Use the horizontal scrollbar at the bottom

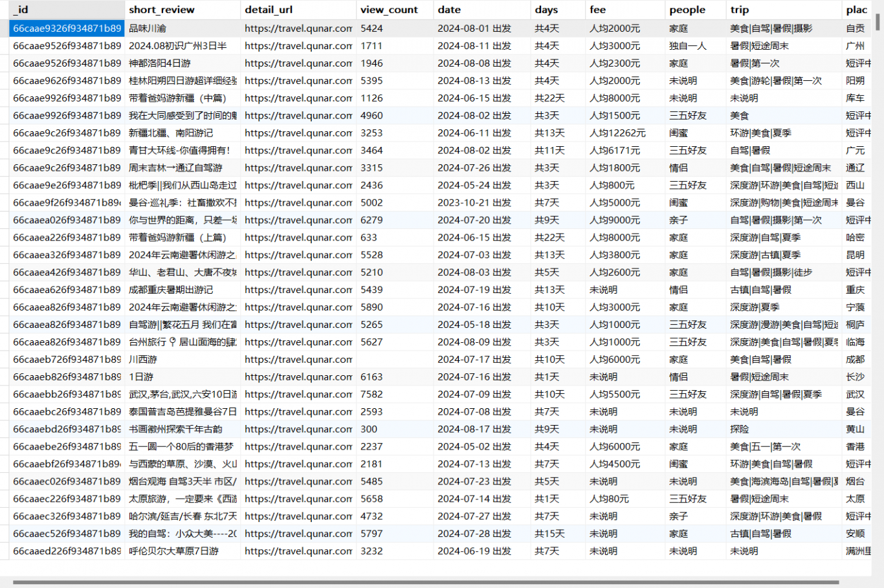click(426, 582)
